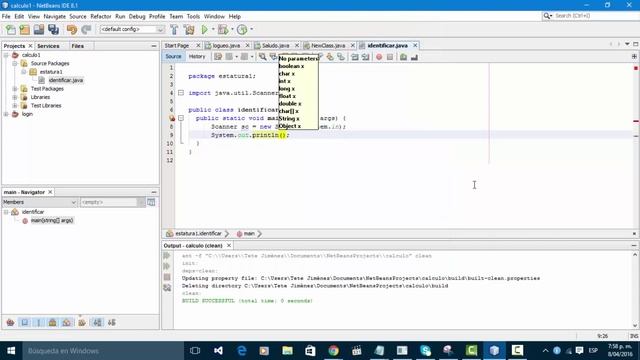Image resolution: width=640 pixels, height=360 pixels.
Task: Expand the login project node
Action: (6, 114)
